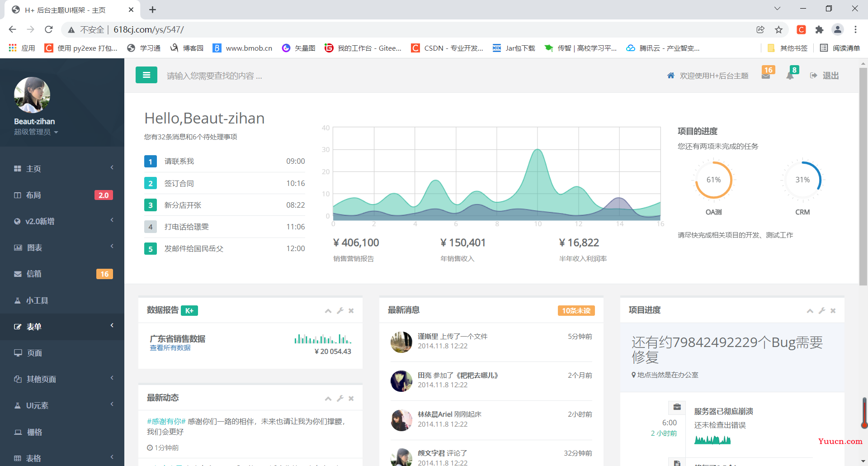Click the grid icon next to 主页
This screenshot has height=466, width=868.
pyautogui.click(x=18, y=169)
